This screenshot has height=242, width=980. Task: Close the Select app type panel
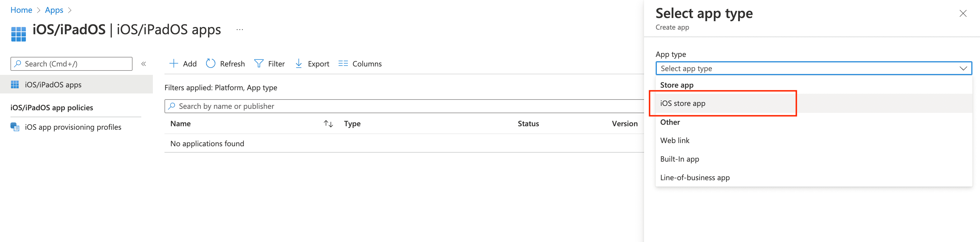coord(963,14)
